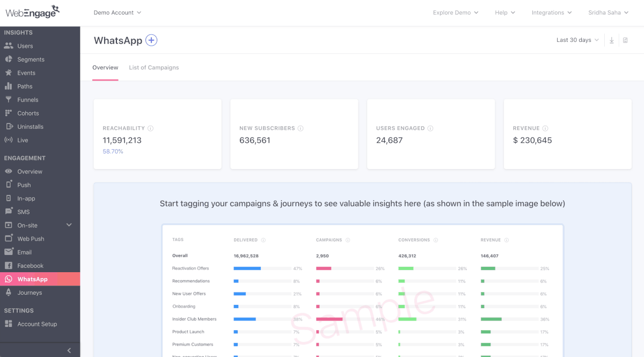Click the ENGAGEMENT section header
Viewport: 644px width, 357px height.
pyautogui.click(x=25, y=158)
